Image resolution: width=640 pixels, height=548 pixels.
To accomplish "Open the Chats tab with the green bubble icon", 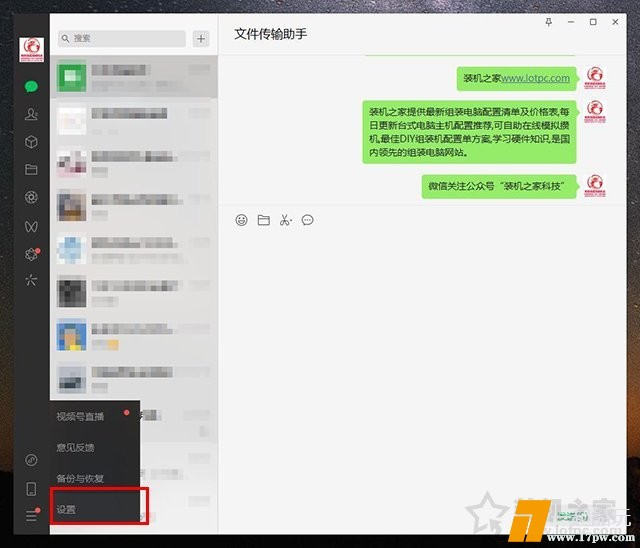I will tap(31, 87).
